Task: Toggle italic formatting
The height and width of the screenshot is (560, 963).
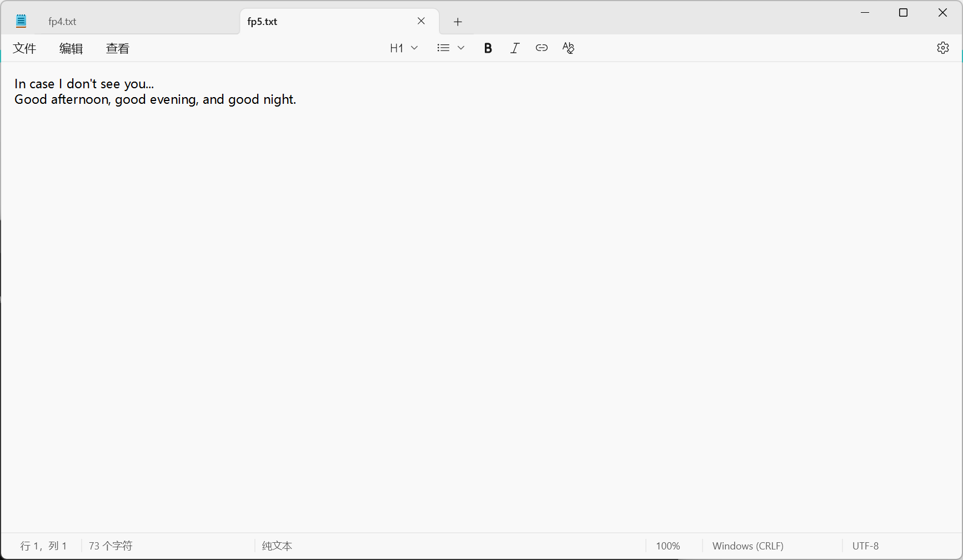Action: pyautogui.click(x=515, y=48)
